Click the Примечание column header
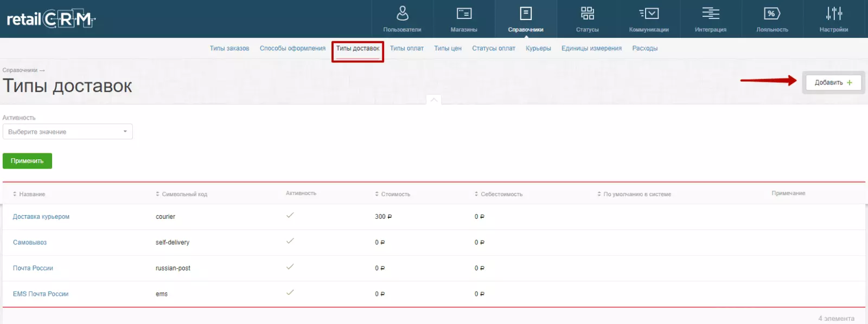Viewport: 868px width, 324px height. [788, 193]
